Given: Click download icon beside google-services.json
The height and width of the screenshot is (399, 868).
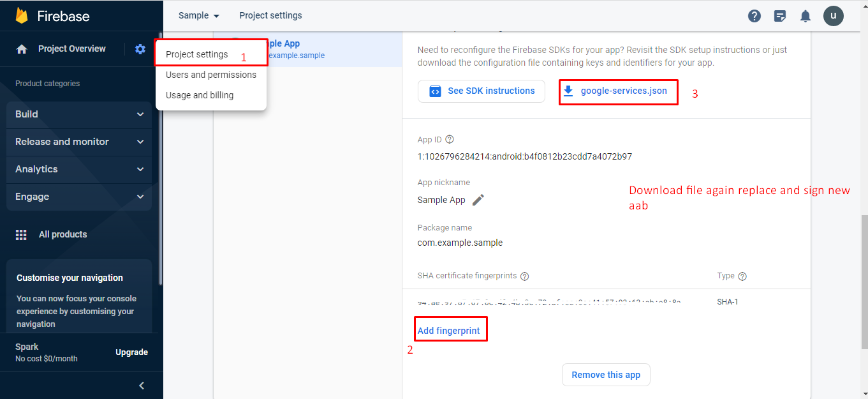Looking at the screenshot, I should tap(568, 91).
